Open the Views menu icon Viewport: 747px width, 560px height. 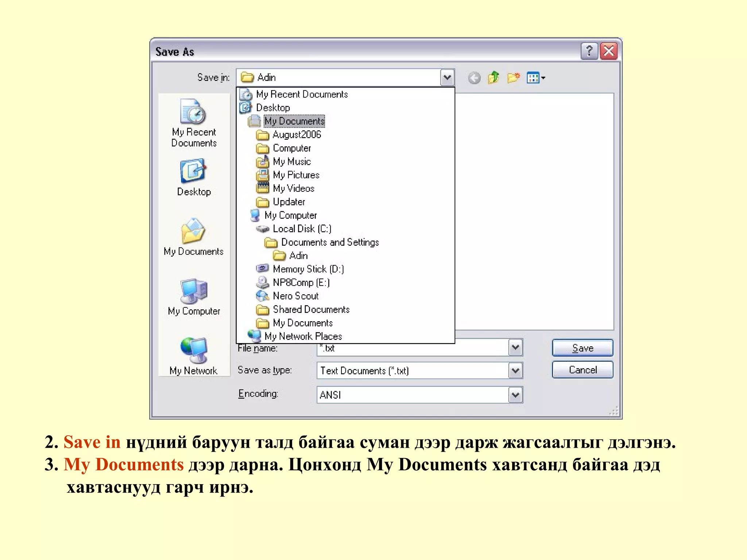536,78
